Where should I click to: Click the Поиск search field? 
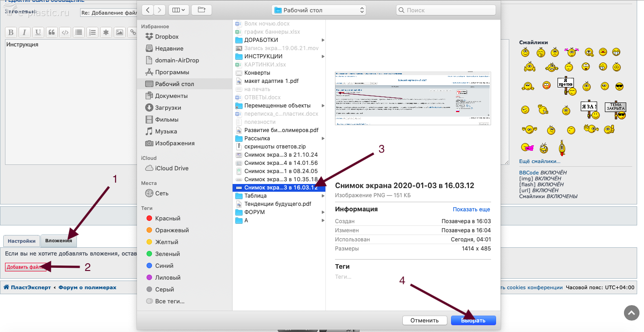[446, 10]
